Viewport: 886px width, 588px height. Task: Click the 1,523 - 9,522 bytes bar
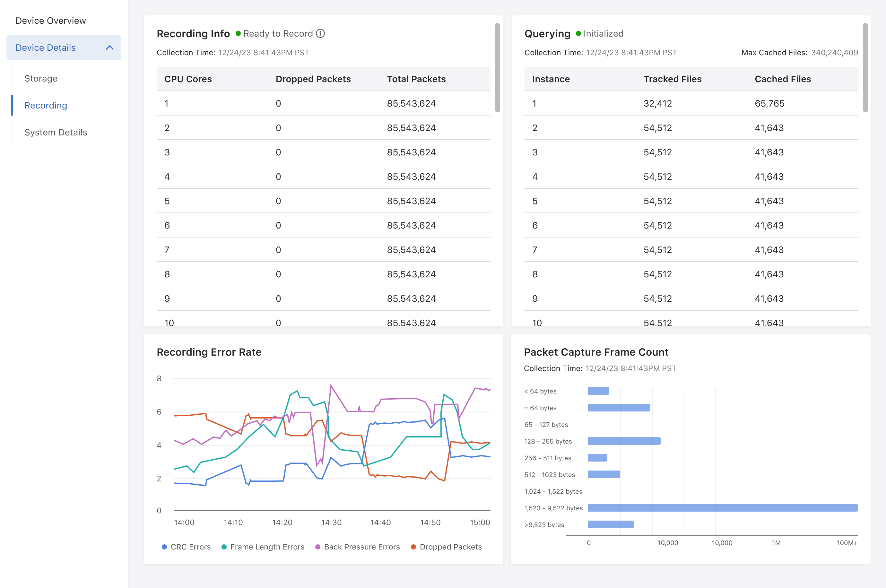click(723, 508)
